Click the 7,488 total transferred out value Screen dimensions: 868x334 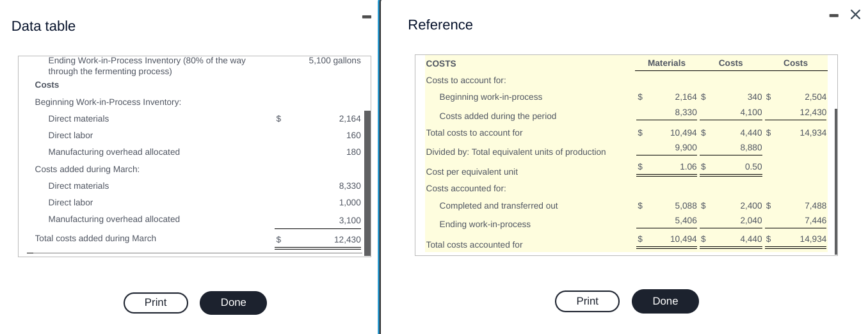click(815, 206)
